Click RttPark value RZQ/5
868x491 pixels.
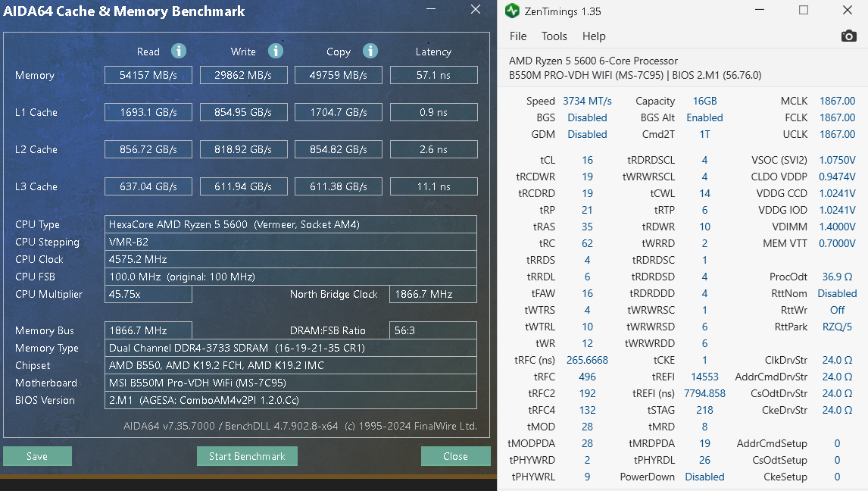pos(837,327)
